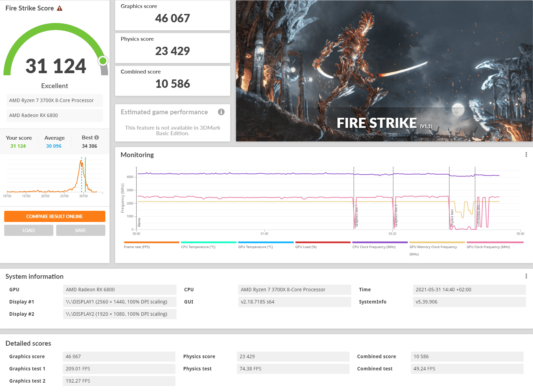533x392 pixels.
Task: Click Graphics test 2 value 192.27 FPS
Action: (x=119, y=381)
